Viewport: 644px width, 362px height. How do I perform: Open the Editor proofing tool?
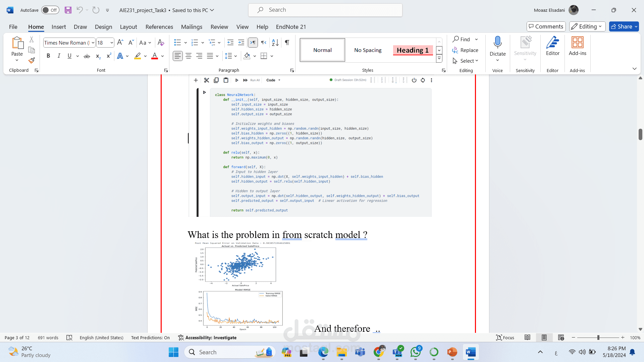click(552, 46)
